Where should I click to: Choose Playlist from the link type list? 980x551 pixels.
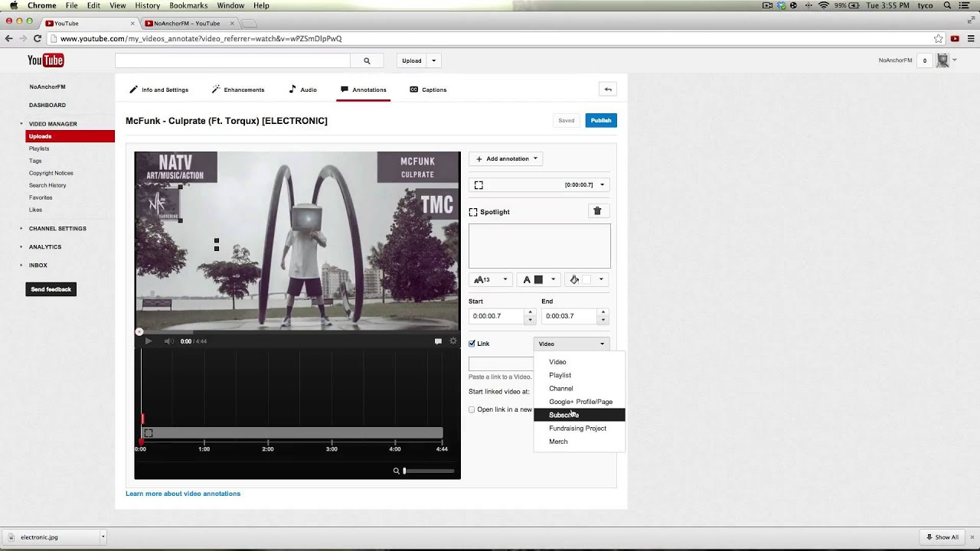click(x=580, y=375)
